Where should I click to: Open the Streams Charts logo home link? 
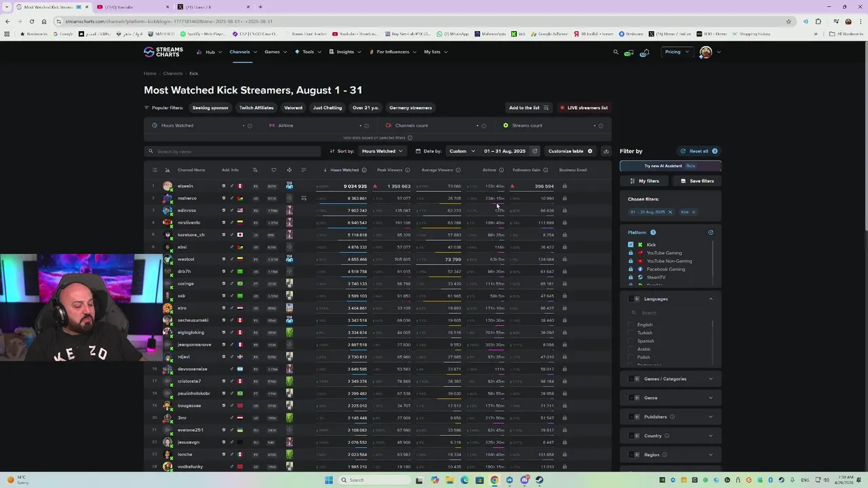(x=163, y=52)
